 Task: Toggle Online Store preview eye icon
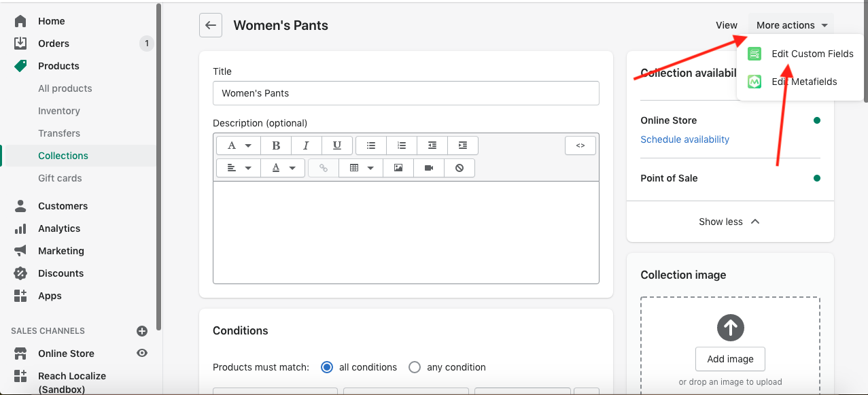click(x=142, y=354)
